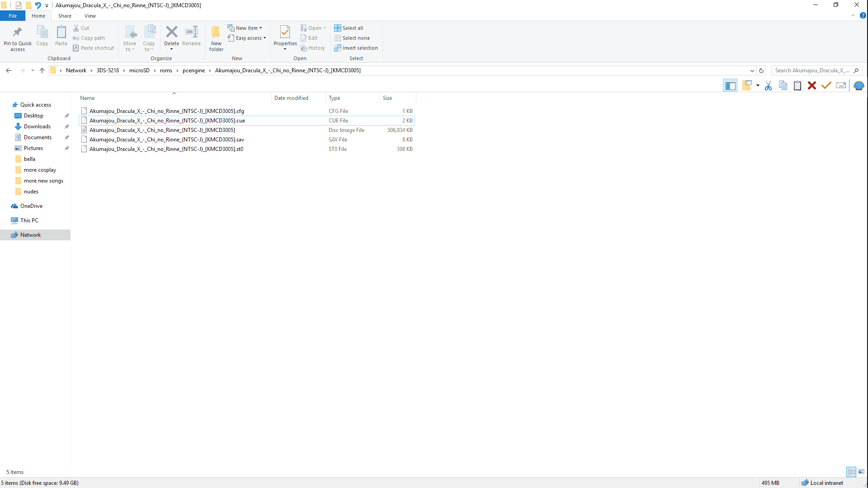The width and height of the screenshot is (868, 488).
Task: Click the envelope-style rename icon in toolbar
Action: pos(841,85)
